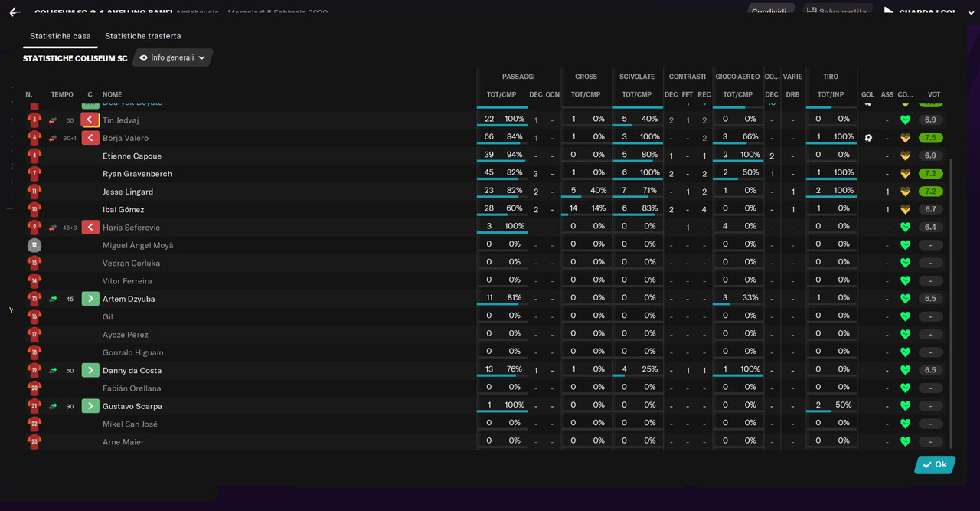Open player Haris Seferovic's name link
The width and height of the screenshot is (980, 511).
pyautogui.click(x=132, y=228)
